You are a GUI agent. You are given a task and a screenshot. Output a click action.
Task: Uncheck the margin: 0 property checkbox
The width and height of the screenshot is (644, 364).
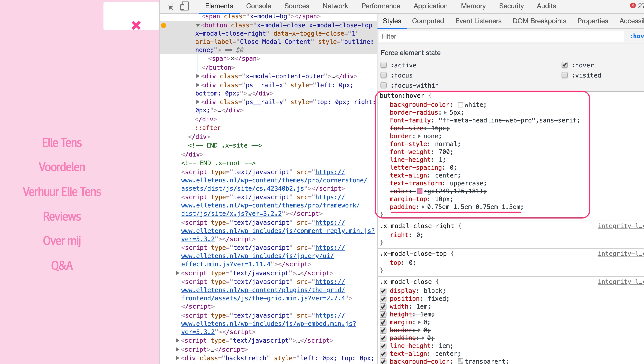click(383, 322)
